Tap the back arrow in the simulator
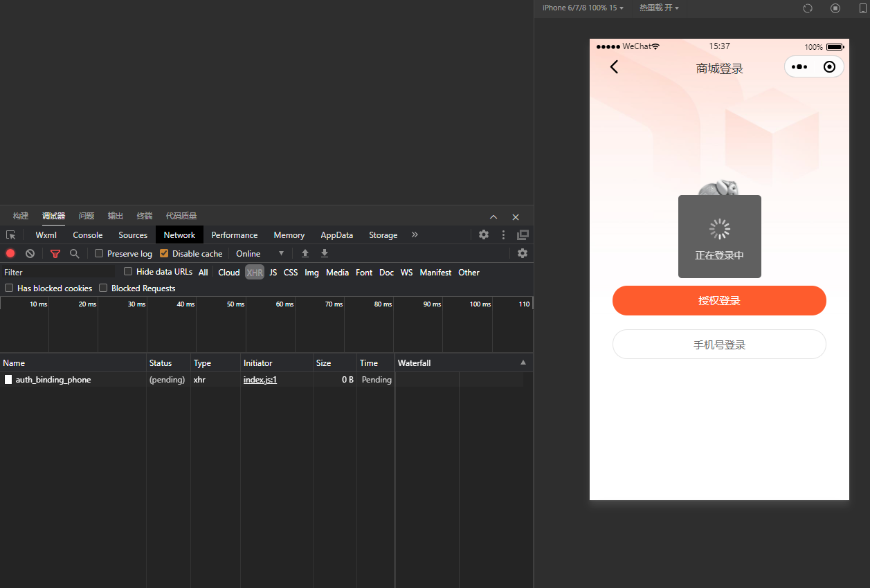870x588 pixels. pos(614,66)
